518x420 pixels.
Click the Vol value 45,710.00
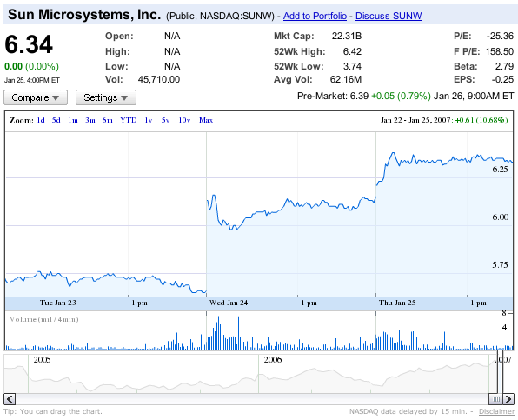coord(159,79)
